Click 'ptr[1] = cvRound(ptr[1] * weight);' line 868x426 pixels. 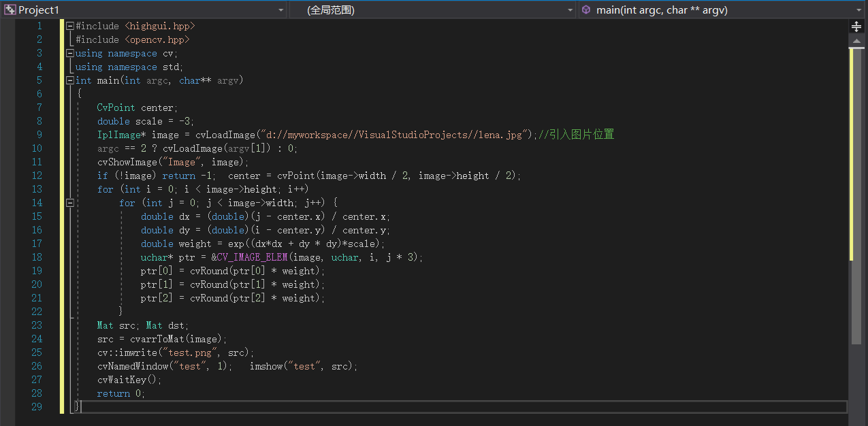[x=234, y=284]
